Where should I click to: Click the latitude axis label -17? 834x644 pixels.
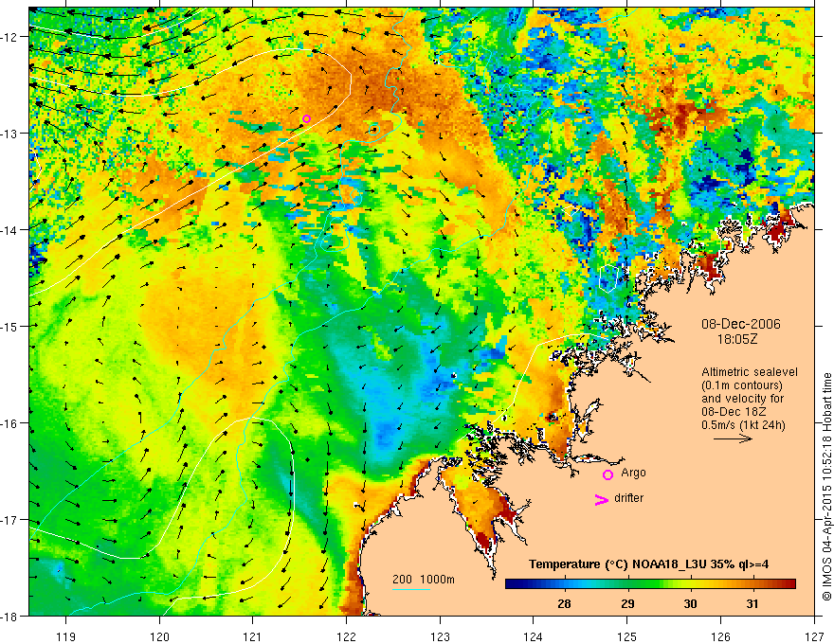click(x=10, y=520)
